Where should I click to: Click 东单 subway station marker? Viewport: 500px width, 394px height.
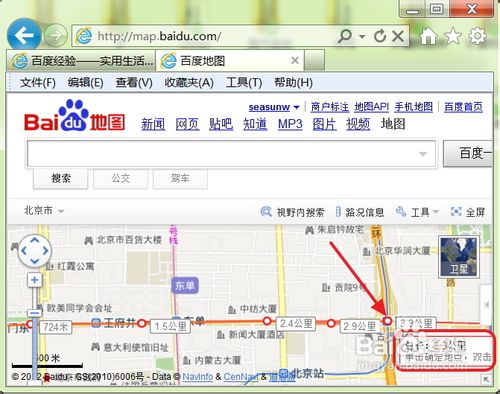point(185,286)
